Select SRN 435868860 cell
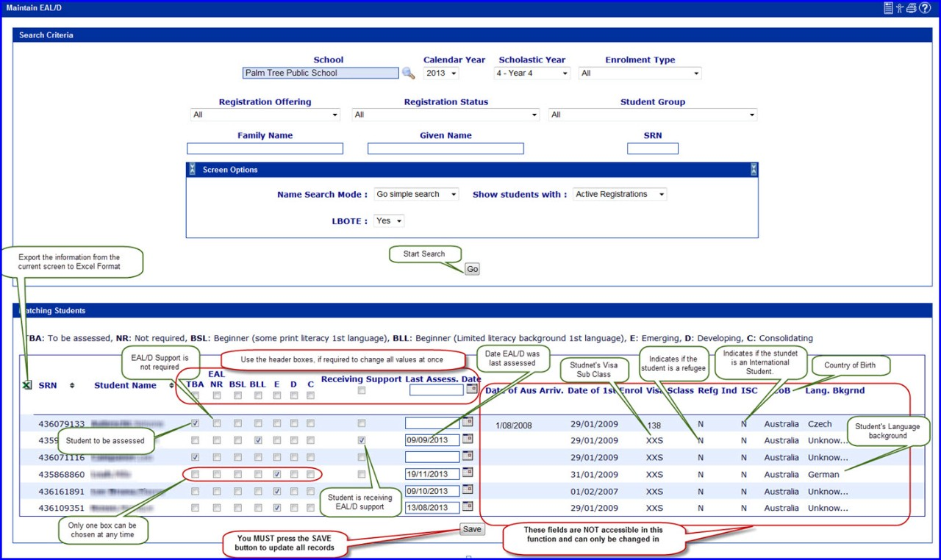This screenshot has height=560, width=941. [62, 475]
